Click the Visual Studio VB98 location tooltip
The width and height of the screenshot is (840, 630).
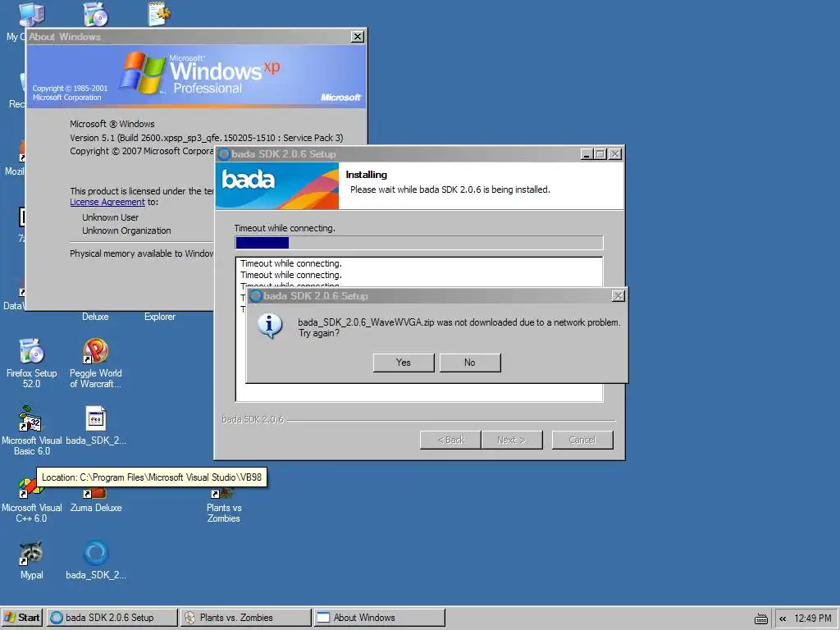pos(152,477)
